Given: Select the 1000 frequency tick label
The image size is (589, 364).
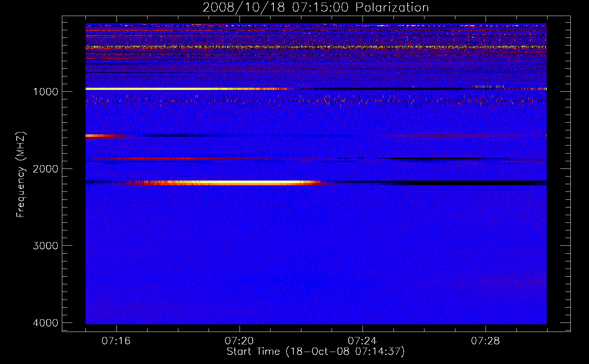Looking at the screenshot, I should pos(46,92).
